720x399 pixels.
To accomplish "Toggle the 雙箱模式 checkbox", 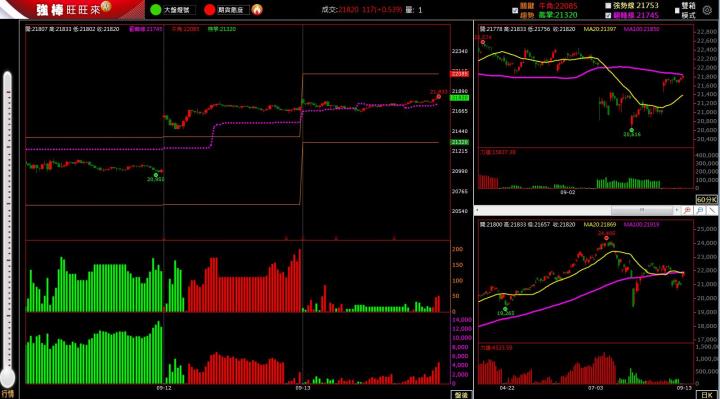I will click(677, 11).
